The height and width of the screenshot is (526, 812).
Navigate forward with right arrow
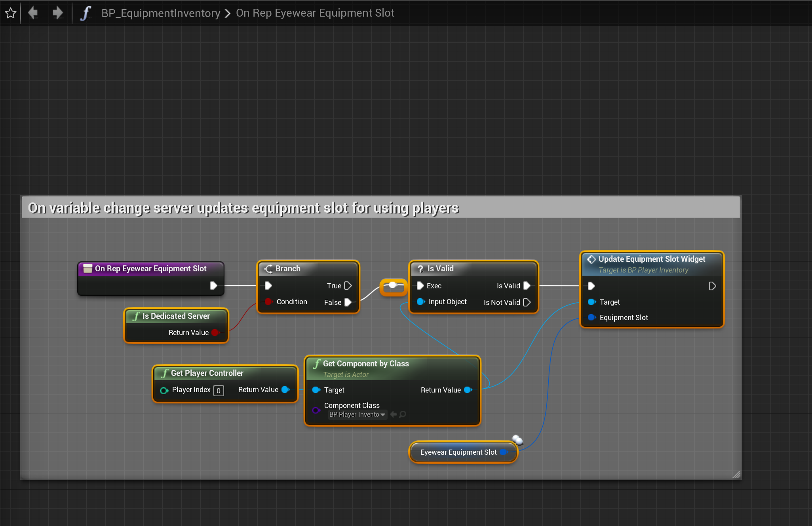[57, 13]
